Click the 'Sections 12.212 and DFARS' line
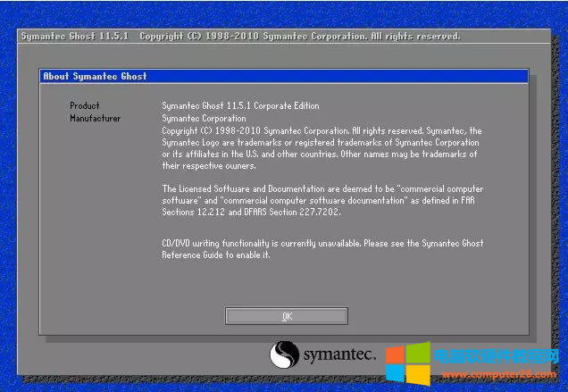568x392 pixels. 251,212
